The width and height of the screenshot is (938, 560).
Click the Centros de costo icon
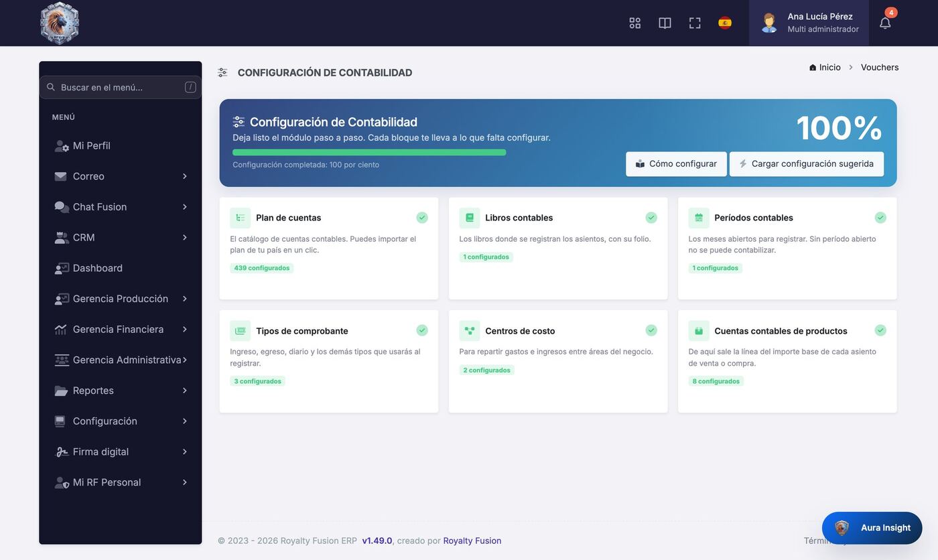click(x=470, y=331)
